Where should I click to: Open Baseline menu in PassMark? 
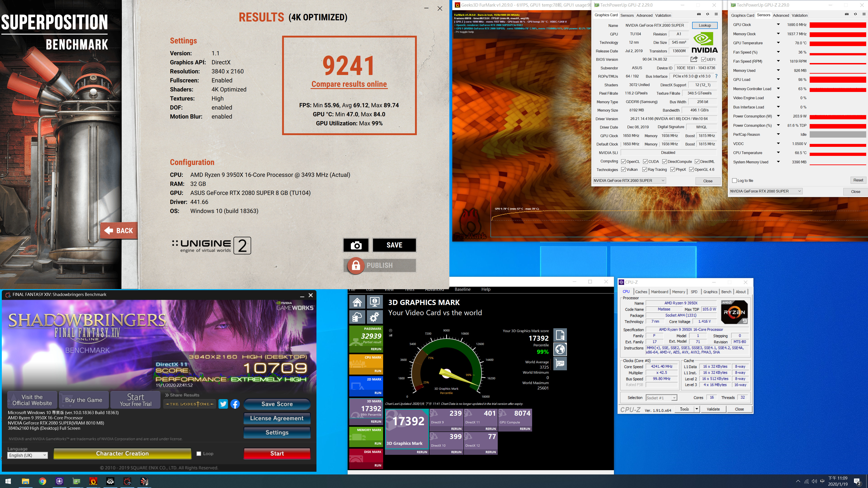point(462,289)
